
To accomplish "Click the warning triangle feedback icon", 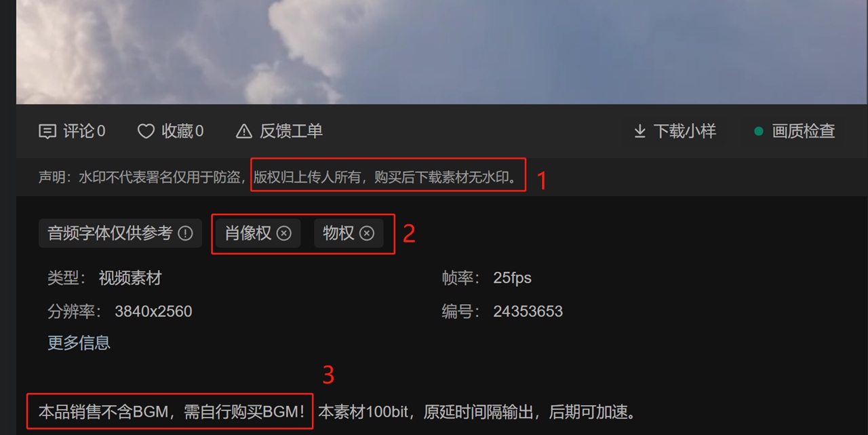I will coord(244,132).
